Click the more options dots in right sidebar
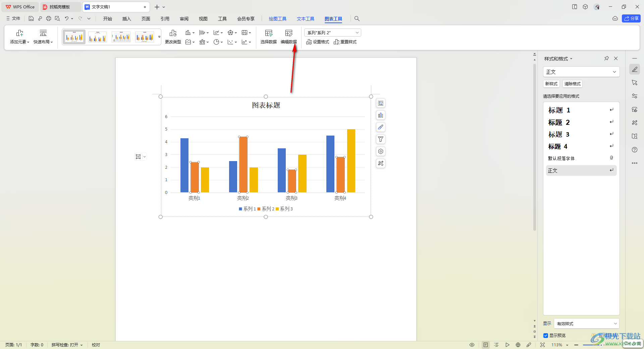The height and width of the screenshot is (349, 644). point(635,163)
